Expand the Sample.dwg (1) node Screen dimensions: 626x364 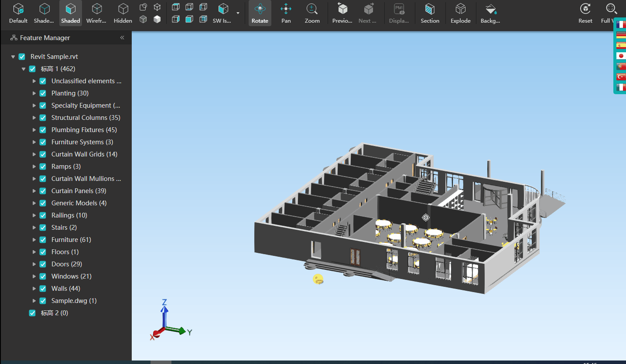tap(34, 301)
